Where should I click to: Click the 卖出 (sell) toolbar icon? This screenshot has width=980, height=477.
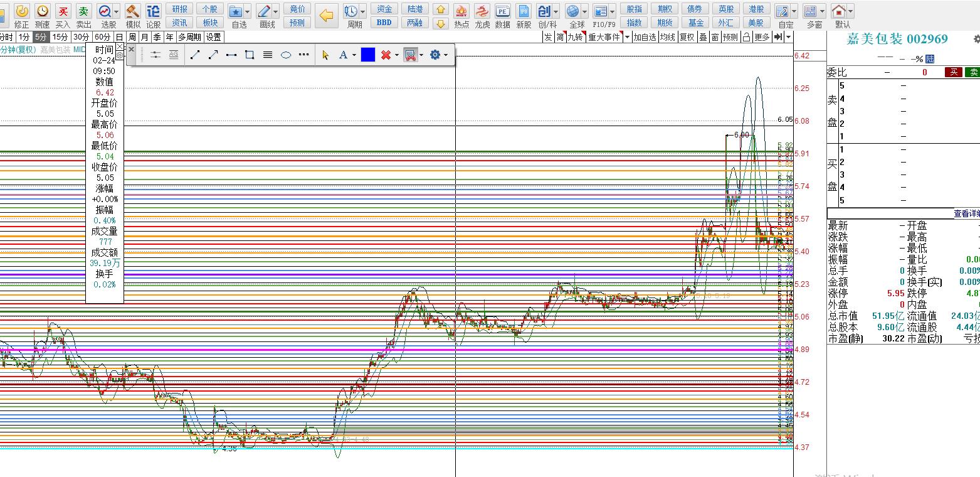point(83,11)
